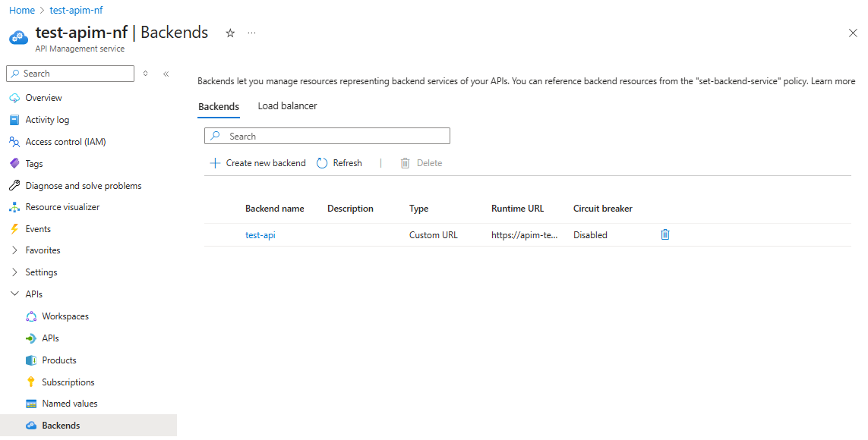Click the backends Search field
This screenshot has height=440, width=868.
327,136
